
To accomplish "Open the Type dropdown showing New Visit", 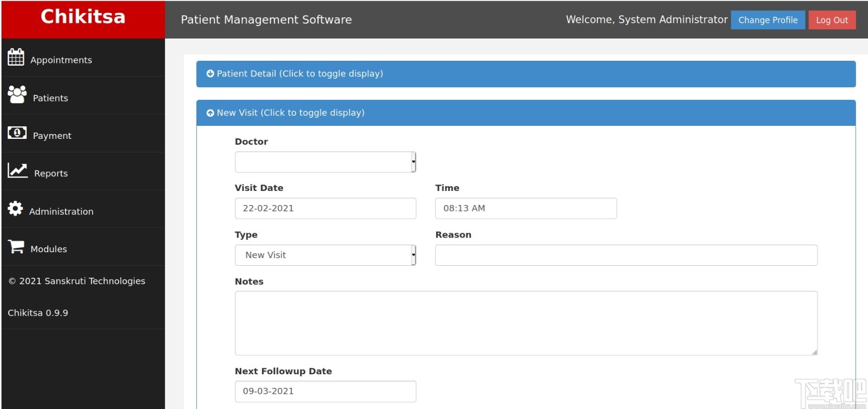I will click(325, 255).
